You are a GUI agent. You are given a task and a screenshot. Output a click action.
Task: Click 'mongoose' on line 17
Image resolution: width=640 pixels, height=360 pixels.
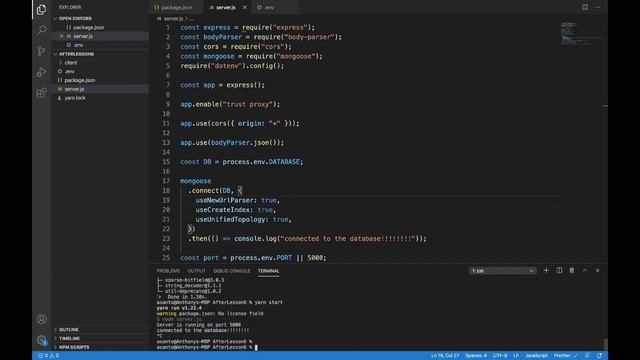(196, 181)
